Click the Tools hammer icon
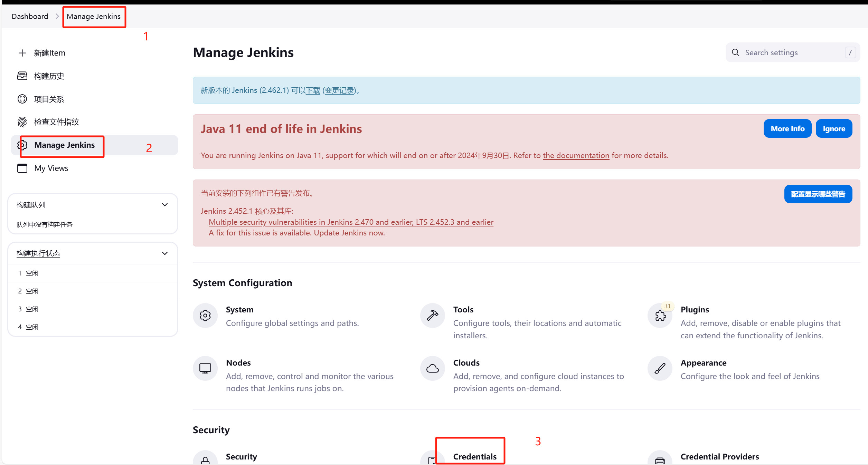 click(x=433, y=316)
